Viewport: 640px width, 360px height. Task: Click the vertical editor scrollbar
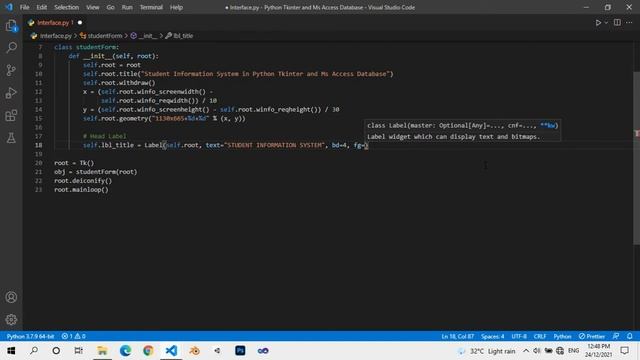point(636,158)
